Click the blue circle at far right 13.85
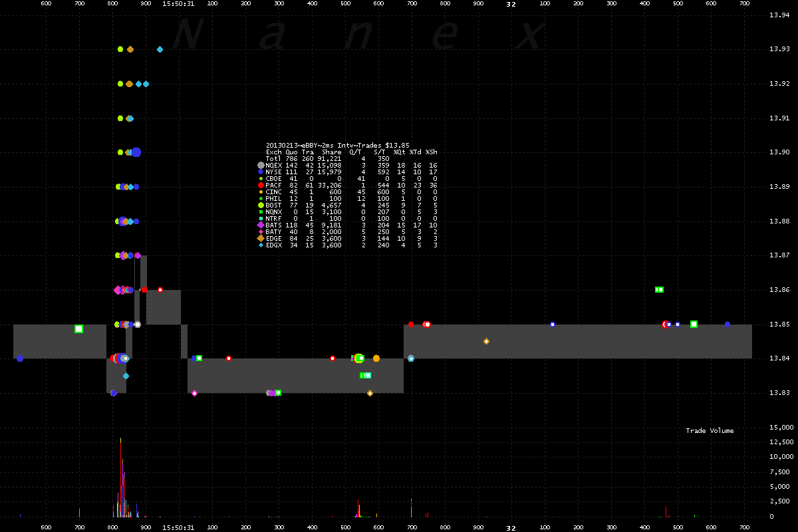Image resolution: width=798 pixels, height=532 pixels. click(728, 324)
